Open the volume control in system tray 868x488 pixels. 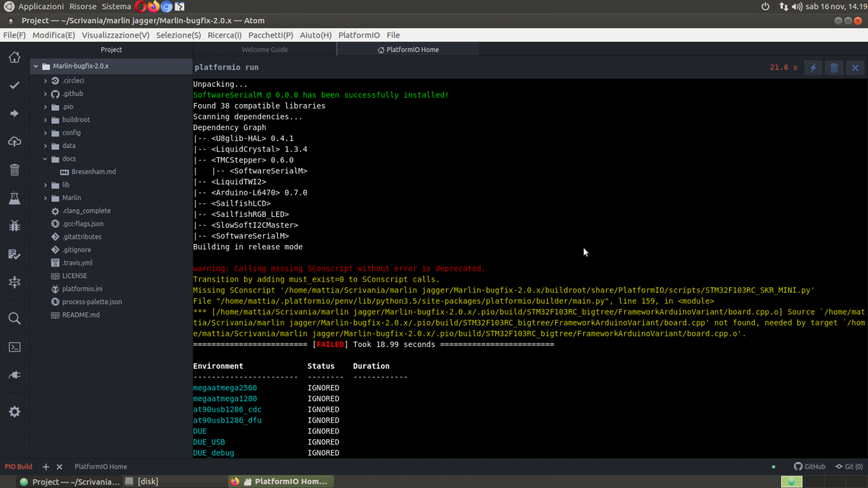coord(797,6)
